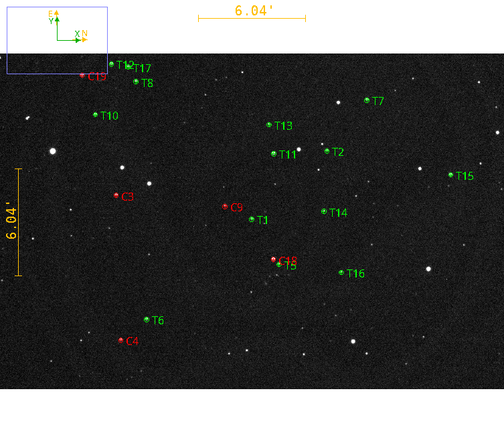Click the T11 aperture circle

[x=274, y=154]
